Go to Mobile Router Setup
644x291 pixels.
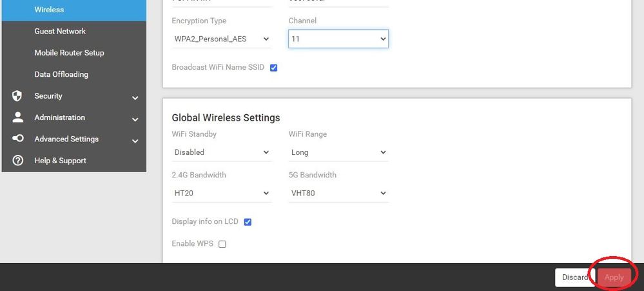[69, 53]
